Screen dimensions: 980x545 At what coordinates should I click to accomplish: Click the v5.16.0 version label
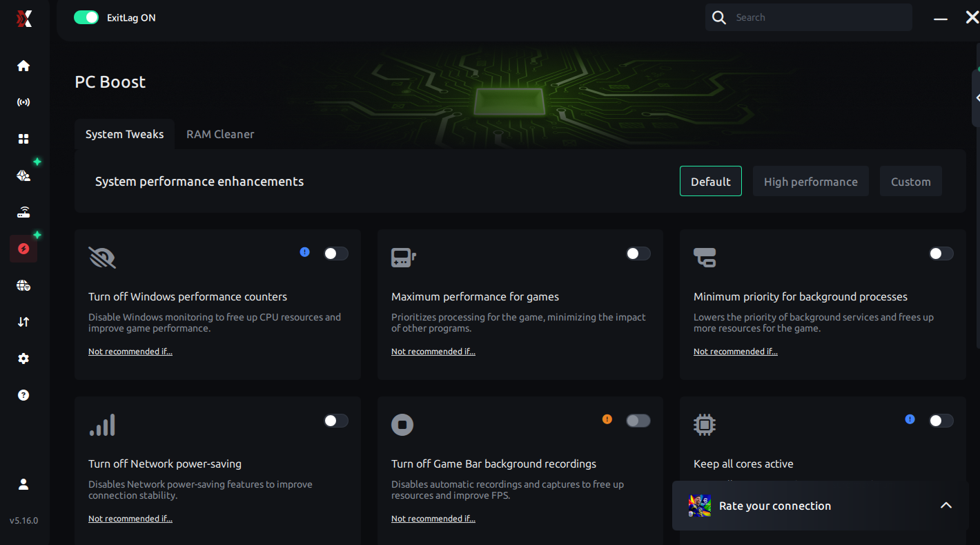pos(24,521)
